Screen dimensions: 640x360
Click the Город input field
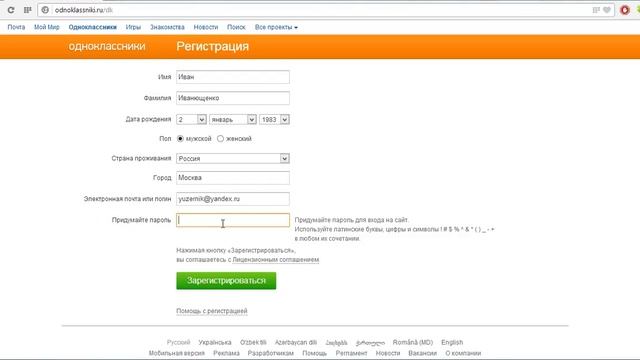233,178
